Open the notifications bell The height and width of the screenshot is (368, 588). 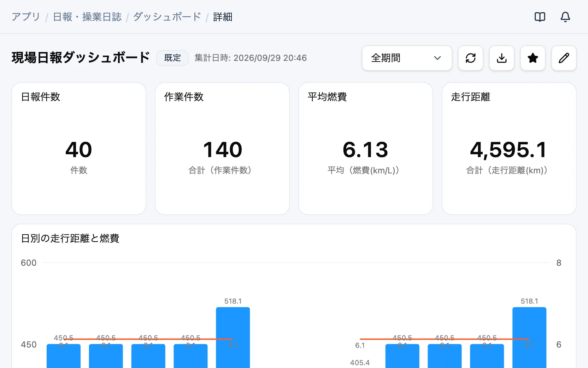coord(565,17)
